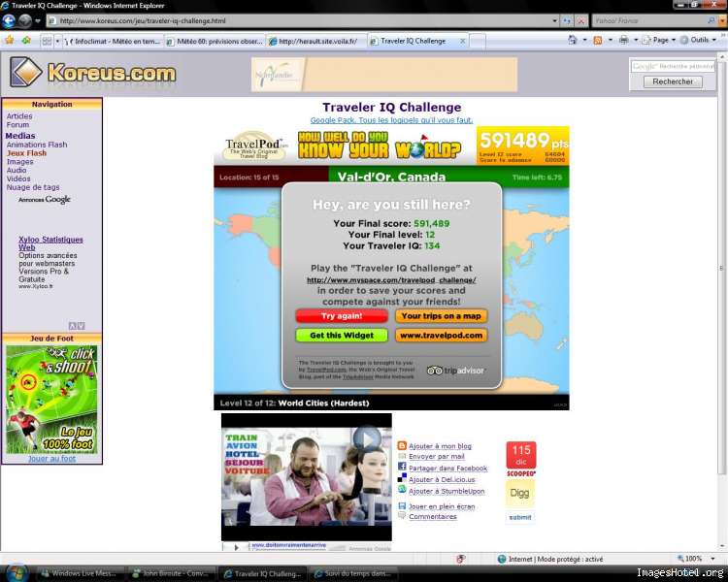Stop loading with the red X icon
Viewport: 728px width, 582px height.
580,21
